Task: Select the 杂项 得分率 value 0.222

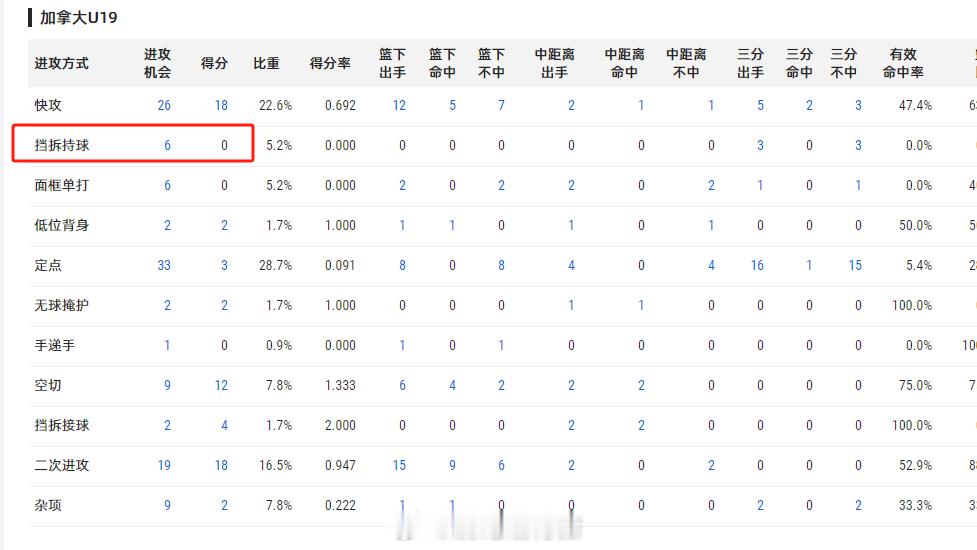Action: [340, 505]
